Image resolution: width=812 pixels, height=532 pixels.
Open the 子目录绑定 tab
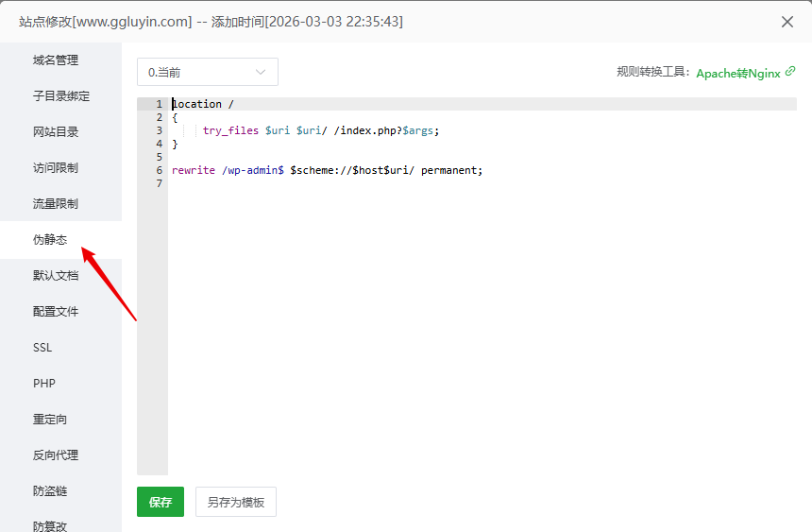pyautogui.click(x=61, y=96)
